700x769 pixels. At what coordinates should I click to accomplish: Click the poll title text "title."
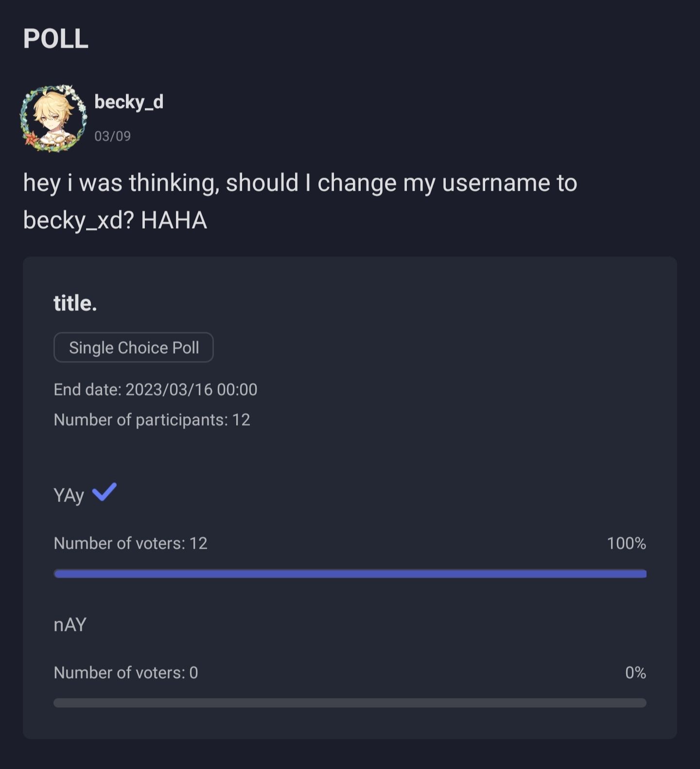(x=75, y=303)
